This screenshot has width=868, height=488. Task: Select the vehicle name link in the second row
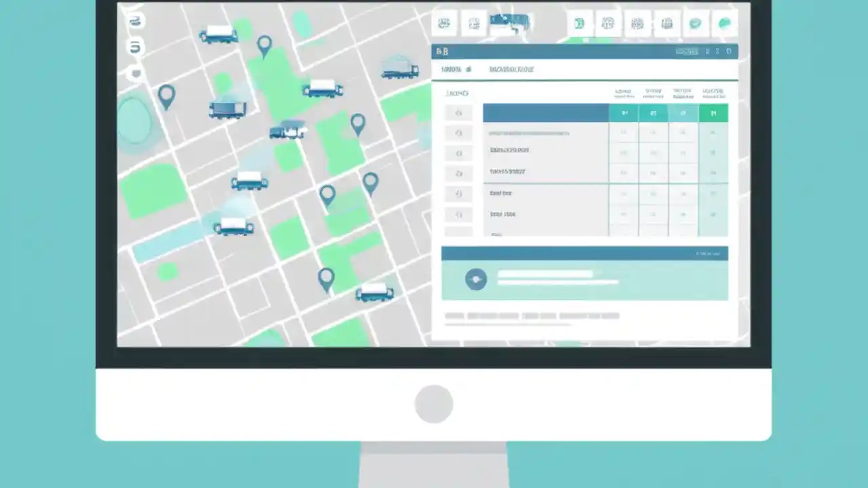[509, 150]
